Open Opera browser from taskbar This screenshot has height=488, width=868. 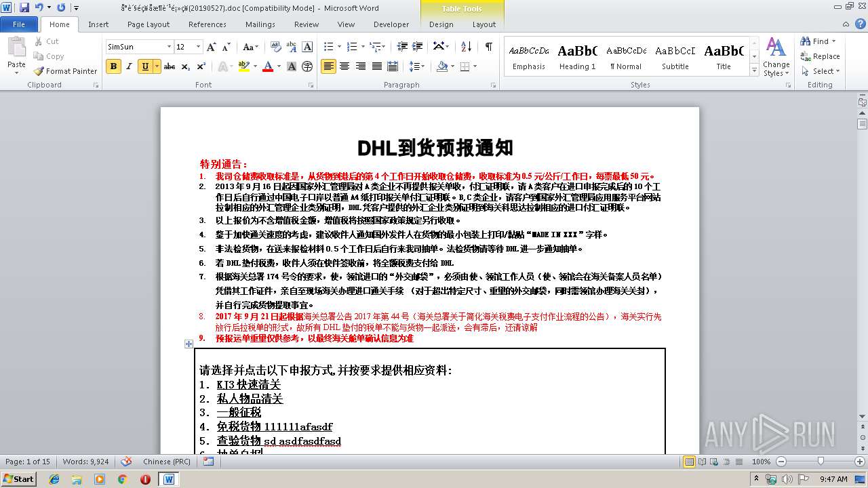(x=145, y=479)
